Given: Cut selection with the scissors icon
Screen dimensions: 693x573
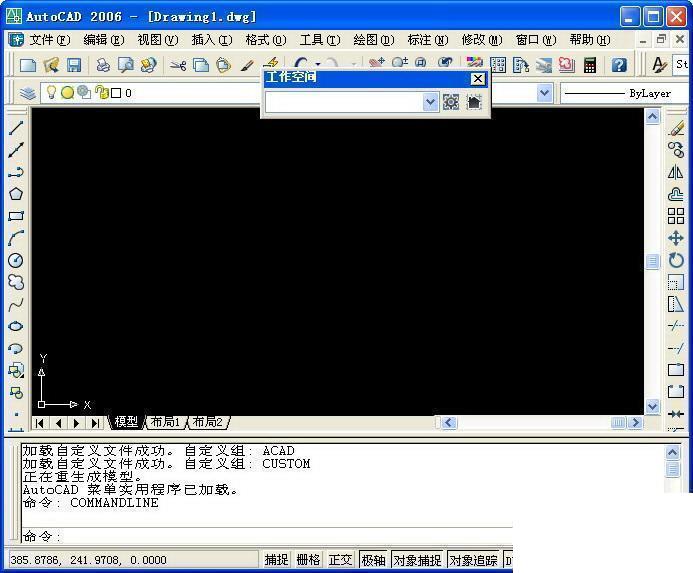Looking at the screenshot, I should 178,65.
